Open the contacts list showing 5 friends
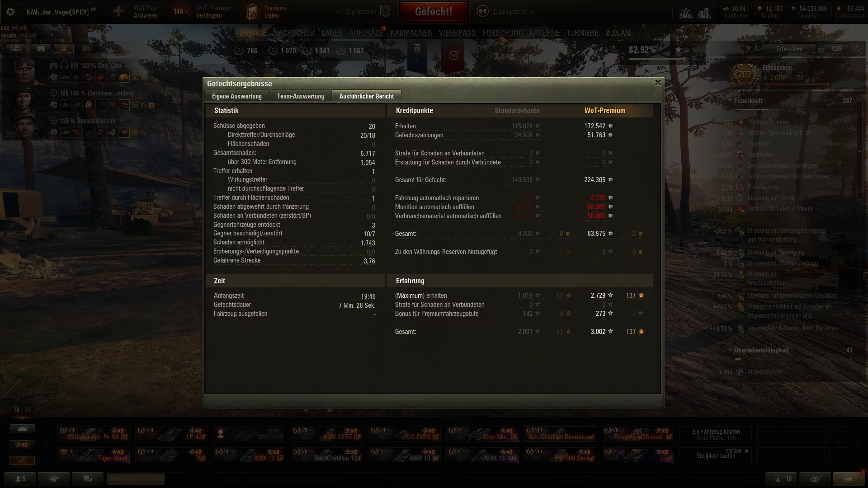Viewport: 868px width, 488px height. (x=20, y=479)
